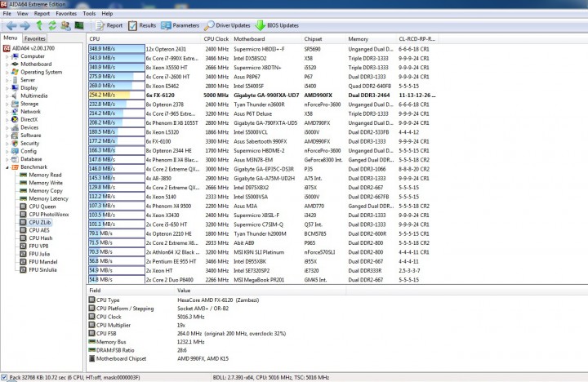588x382 pixels.
Task: Select the 12x Opteron 2431 row
Action: coord(262,49)
